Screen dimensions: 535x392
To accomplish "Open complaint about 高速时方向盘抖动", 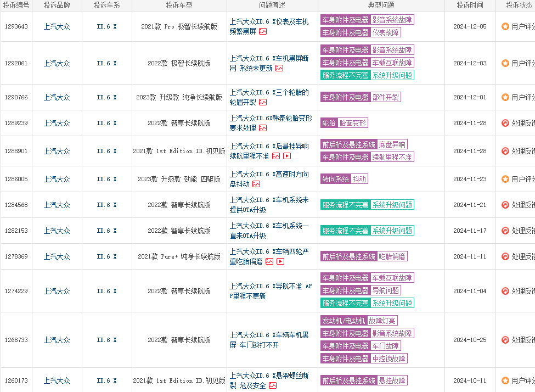I will click(269, 179).
